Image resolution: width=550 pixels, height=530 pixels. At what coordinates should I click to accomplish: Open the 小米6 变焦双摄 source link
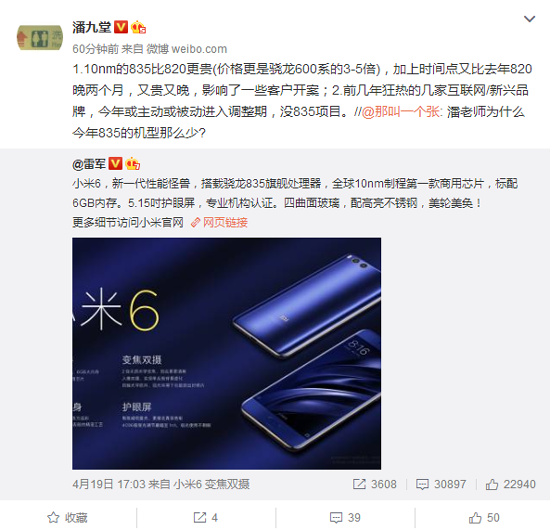(x=212, y=484)
